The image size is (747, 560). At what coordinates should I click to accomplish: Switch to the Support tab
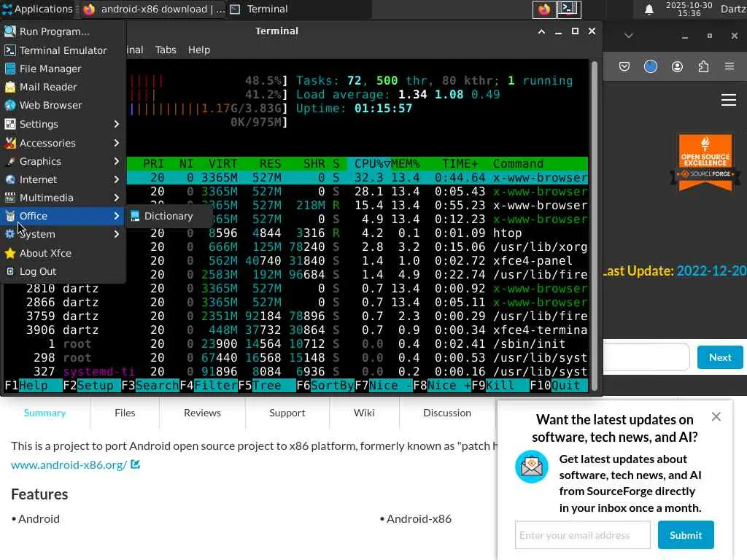287,413
